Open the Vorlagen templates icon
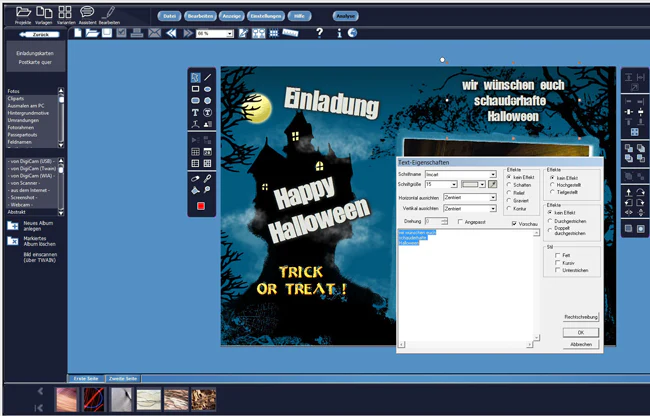Image resolution: width=650 pixels, height=416 pixels. click(44, 12)
